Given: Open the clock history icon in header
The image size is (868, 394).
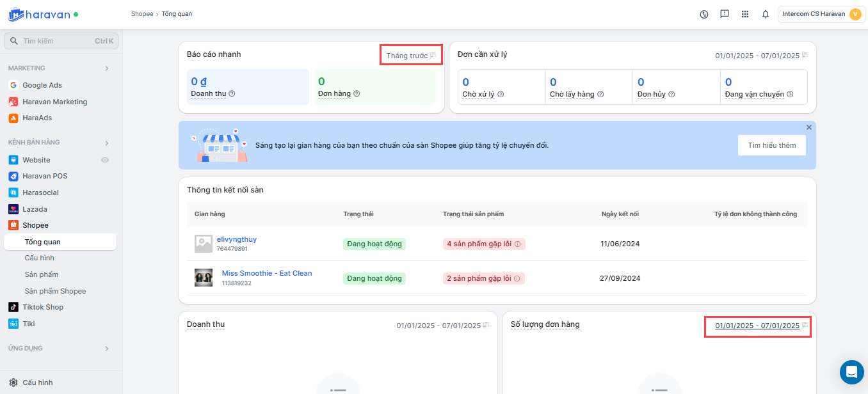Looking at the screenshot, I should (x=704, y=14).
